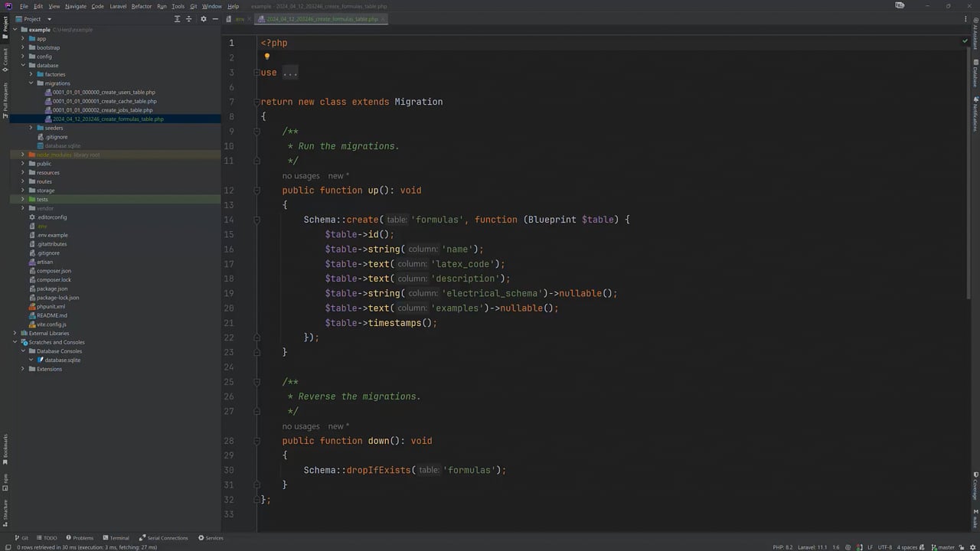Open the npm tool window
Screen dimensions: 980x551
[x=5, y=481]
